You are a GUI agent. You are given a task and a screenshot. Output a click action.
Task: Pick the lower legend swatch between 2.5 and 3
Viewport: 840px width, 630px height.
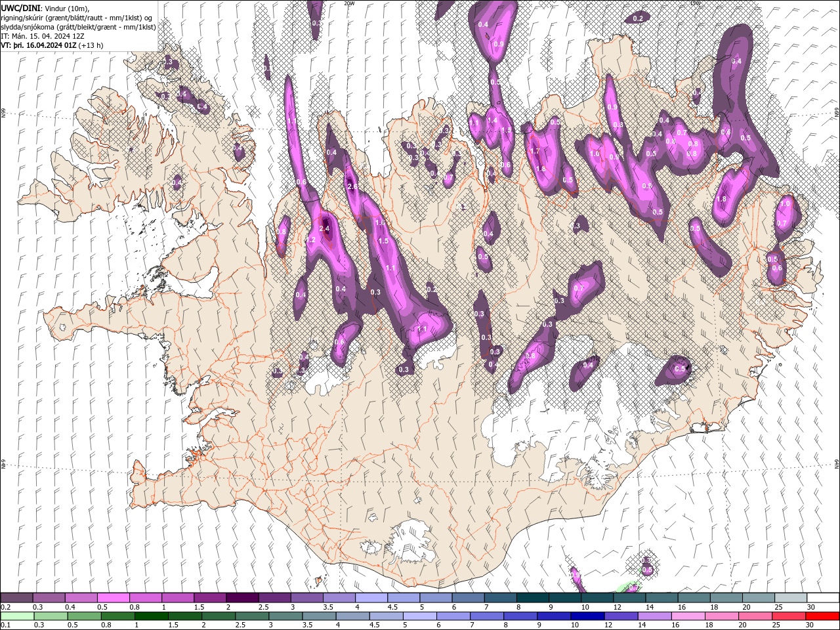[252, 616]
